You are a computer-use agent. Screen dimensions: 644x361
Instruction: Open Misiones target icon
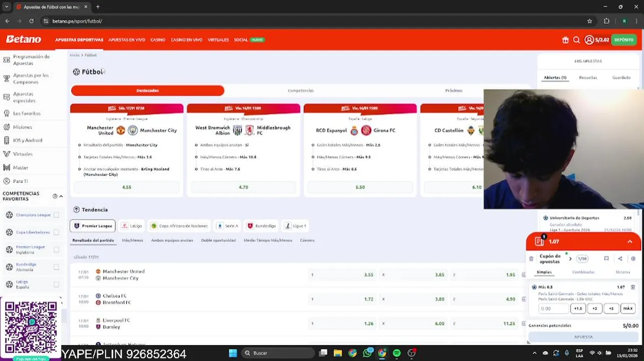click(7, 127)
